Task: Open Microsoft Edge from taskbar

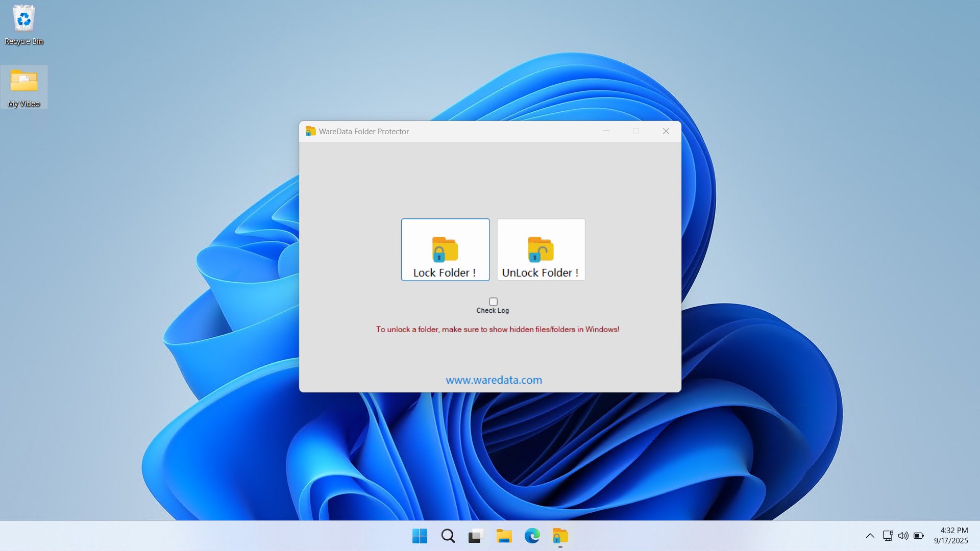Action: point(532,536)
